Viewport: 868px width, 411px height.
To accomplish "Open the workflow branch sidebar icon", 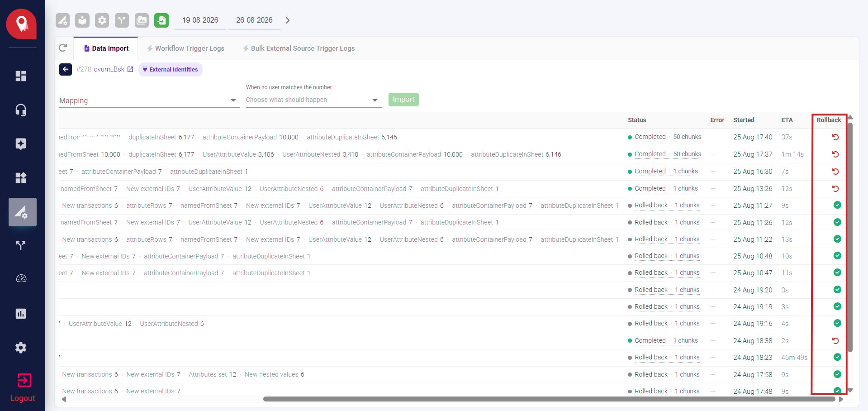I will click(21, 246).
